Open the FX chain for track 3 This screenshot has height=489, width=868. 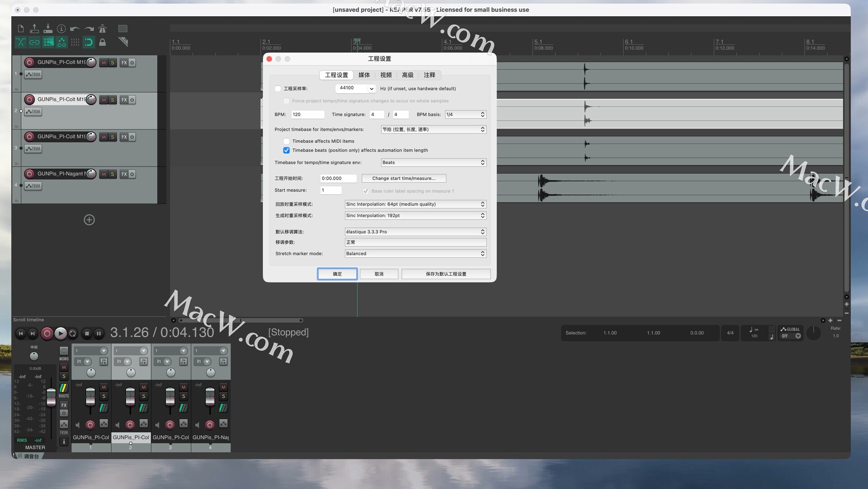pos(124,137)
